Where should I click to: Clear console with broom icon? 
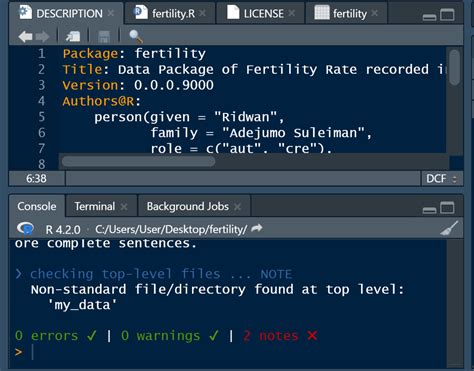[449, 228]
